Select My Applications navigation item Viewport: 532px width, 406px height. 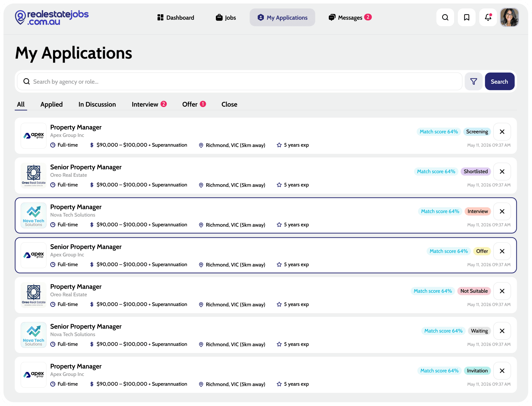click(282, 18)
